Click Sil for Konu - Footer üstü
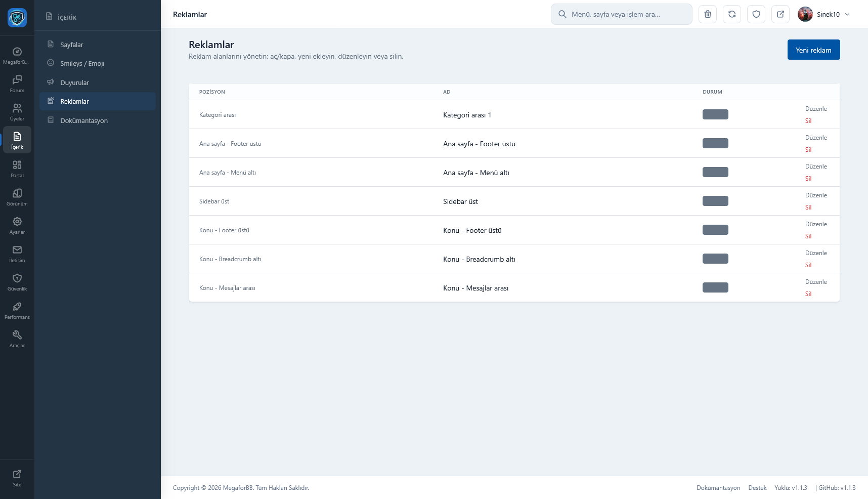 tap(808, 236)
